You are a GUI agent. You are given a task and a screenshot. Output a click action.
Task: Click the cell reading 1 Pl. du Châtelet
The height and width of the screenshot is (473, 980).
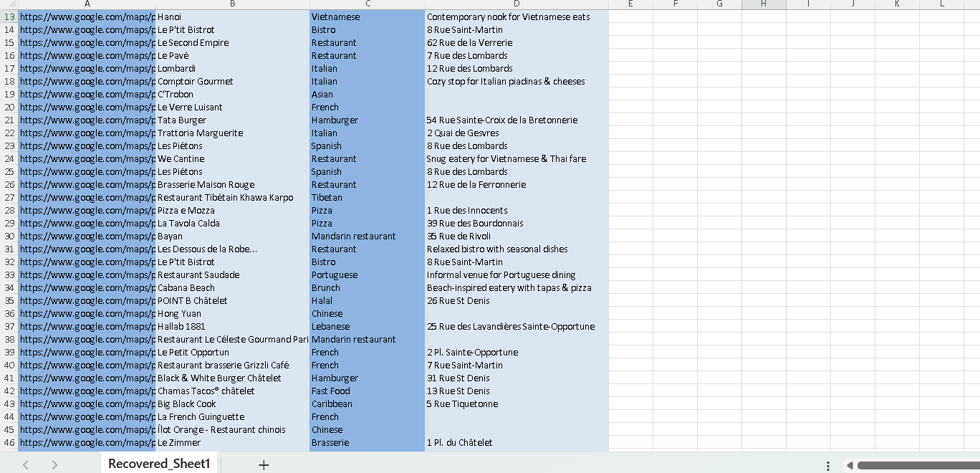click(x=516, y=442)
